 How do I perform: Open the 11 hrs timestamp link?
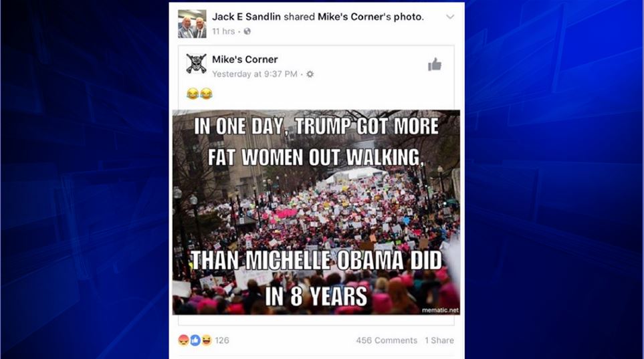223,31
